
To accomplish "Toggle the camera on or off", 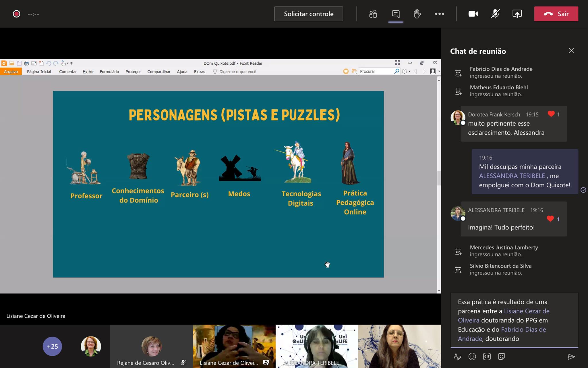I will pyautogui.click(x=473, y=14).
